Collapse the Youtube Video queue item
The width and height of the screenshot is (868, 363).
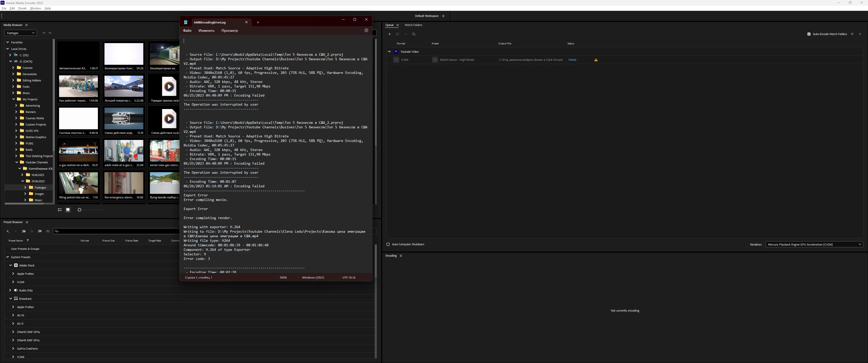pyautogui.click(x=389, y=51)
